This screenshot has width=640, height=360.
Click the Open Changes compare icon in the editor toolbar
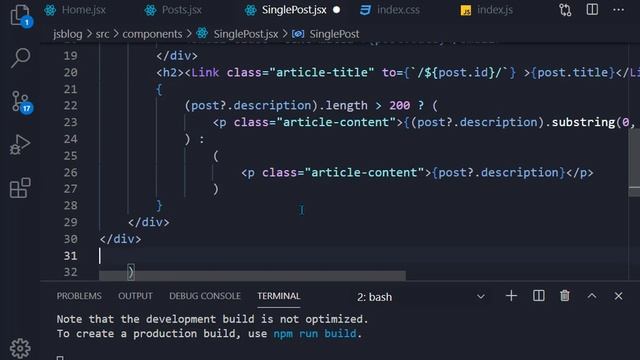[x=565, y=10]
